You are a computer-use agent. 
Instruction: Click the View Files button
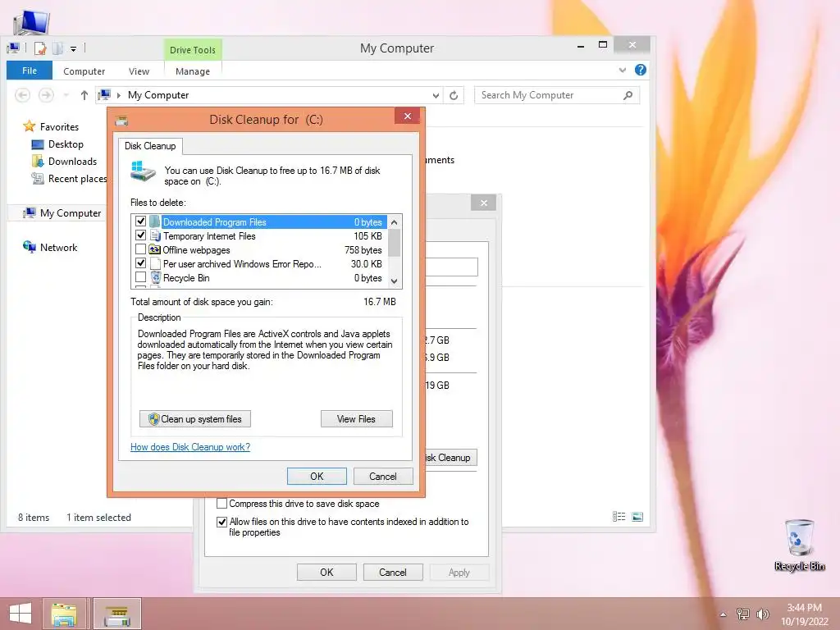click(x=356, y=419)
